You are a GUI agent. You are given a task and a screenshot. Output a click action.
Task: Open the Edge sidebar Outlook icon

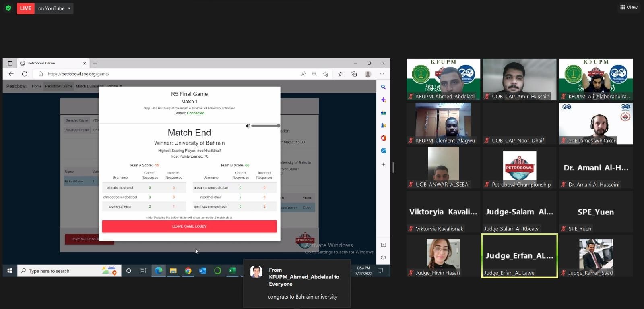coord(383,151)
